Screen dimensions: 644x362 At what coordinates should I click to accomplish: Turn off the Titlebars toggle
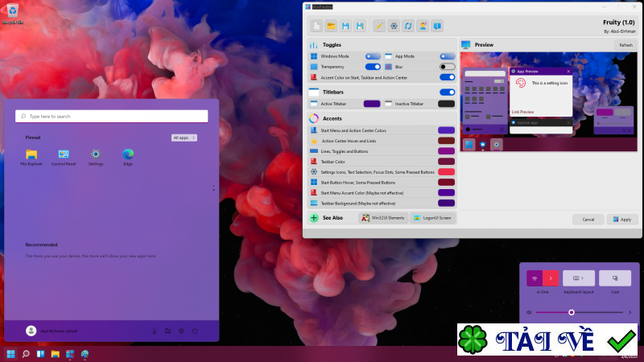pos(447,93)
